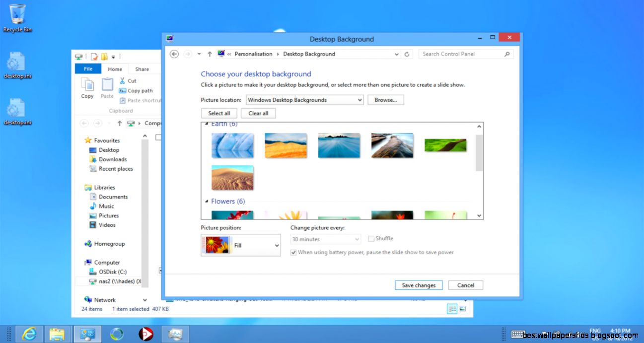Select the lower desktop.ini file icon
Screen dimensions: 644x343
pos(17,111)
